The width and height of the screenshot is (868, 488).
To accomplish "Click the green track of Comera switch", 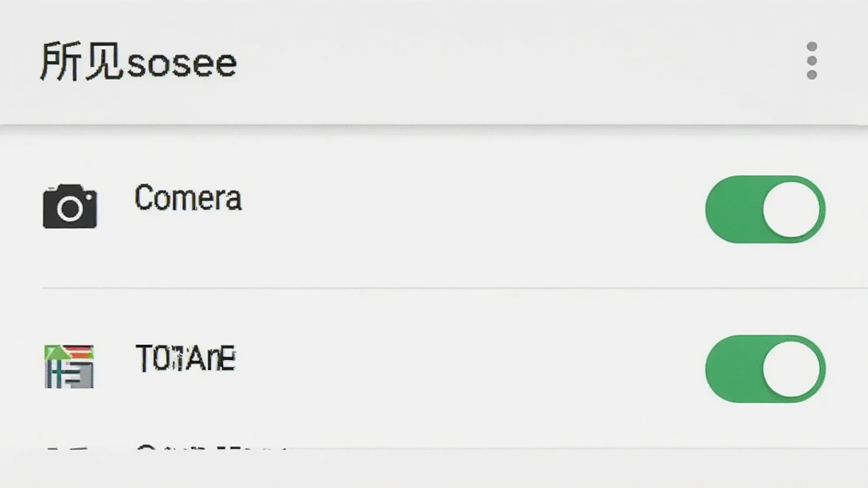I will [733, 209].
